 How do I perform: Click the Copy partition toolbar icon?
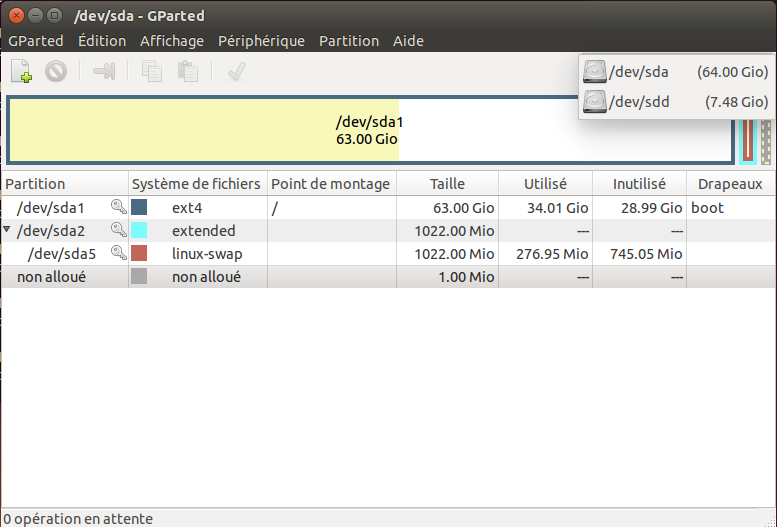click(152, 71)
